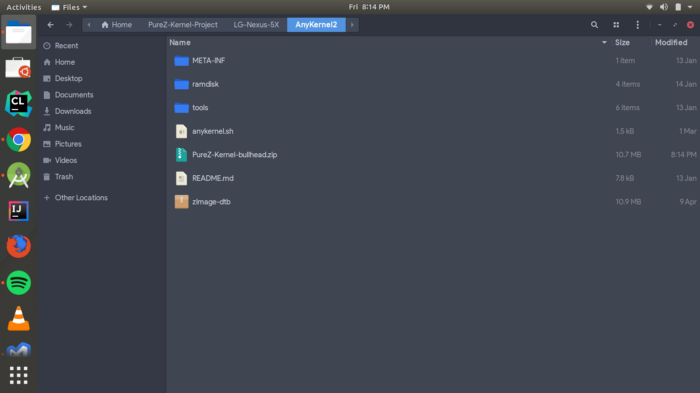The image size is (700, 393).
Task: Open the Files application menu
Action: tap(69, 7)
